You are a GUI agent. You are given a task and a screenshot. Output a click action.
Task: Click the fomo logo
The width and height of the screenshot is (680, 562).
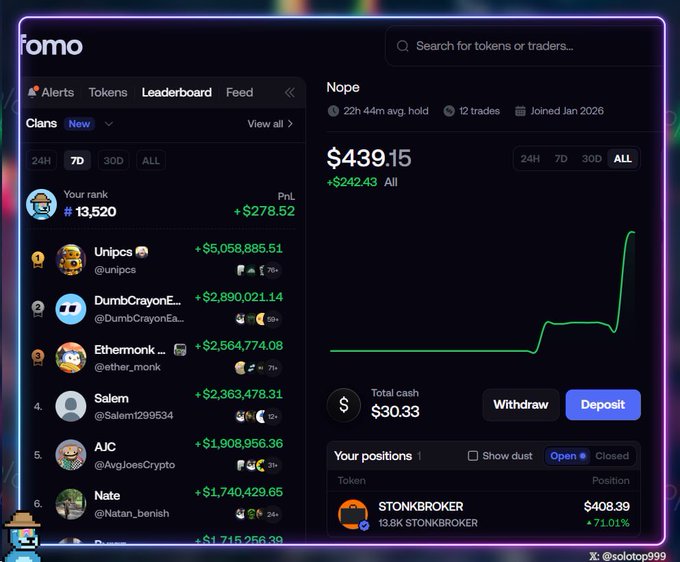[x=52, y=46]
